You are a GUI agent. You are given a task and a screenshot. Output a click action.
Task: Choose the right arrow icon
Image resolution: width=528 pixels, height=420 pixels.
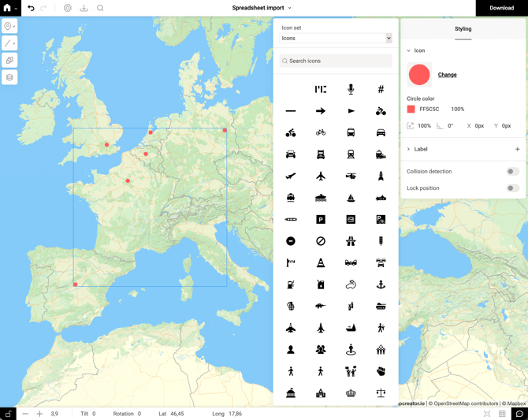tap(321, 111)
